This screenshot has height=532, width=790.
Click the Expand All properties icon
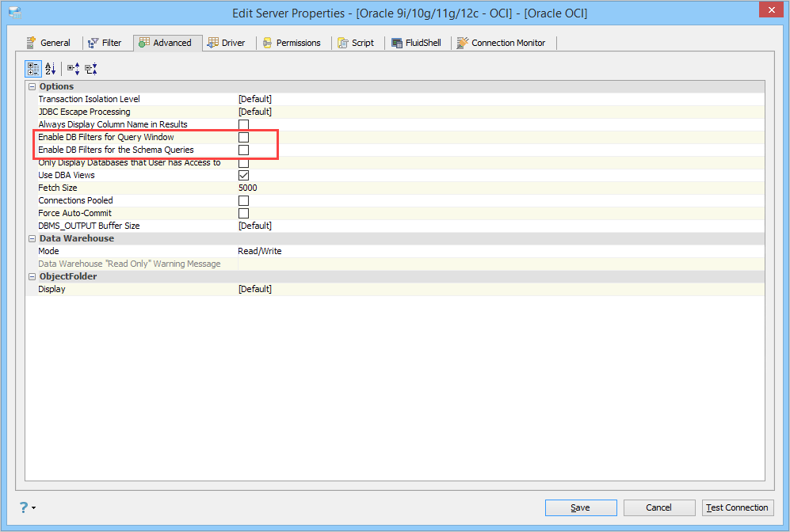(73, 68)
